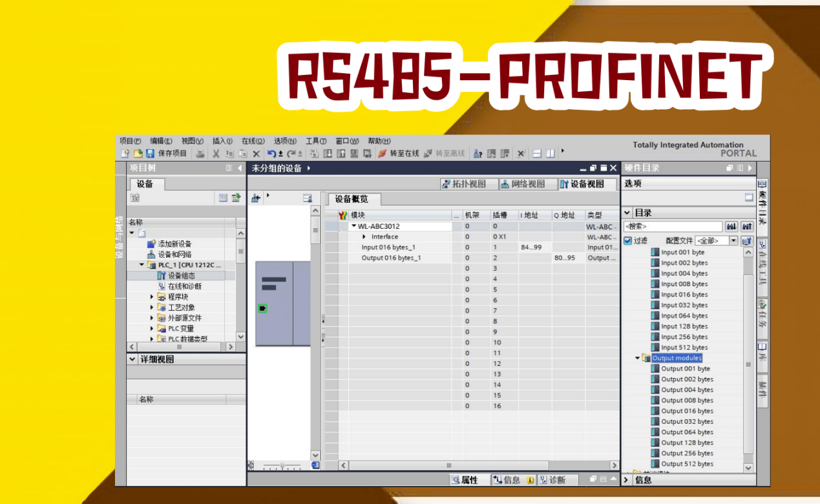Expand the 工艺对象 technology objects node

point(152,308)
